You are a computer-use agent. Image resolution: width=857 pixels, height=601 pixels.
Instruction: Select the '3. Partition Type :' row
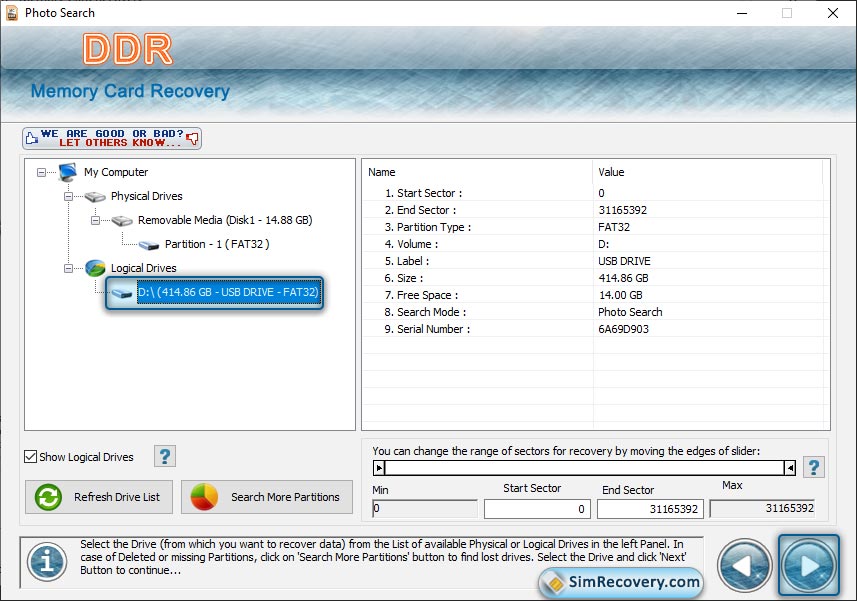click(x=596, y=227)
